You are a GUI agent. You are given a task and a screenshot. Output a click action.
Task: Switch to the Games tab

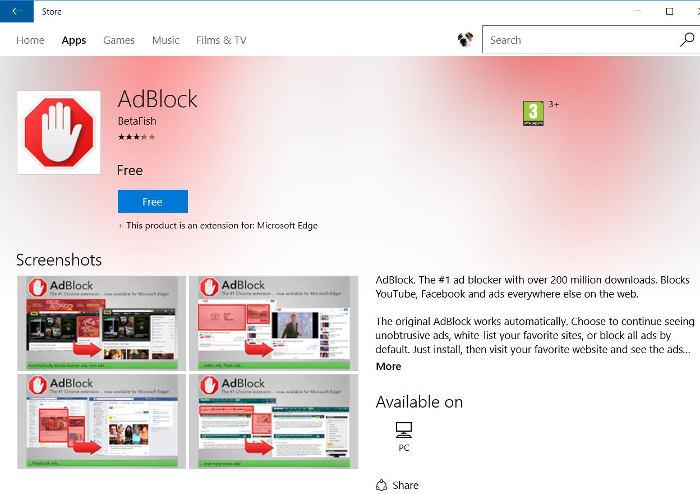point(119,40)
